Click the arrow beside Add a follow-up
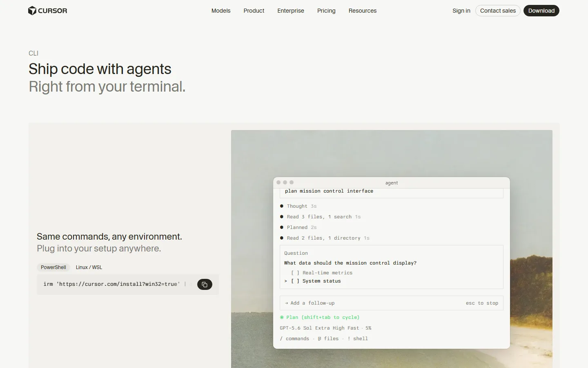Viewport: 588px width, 368px height. coord(287,303)
